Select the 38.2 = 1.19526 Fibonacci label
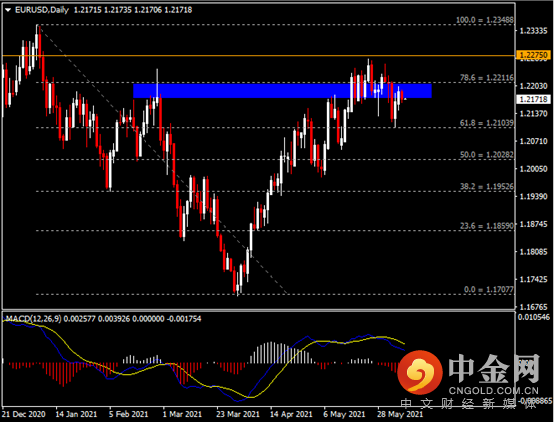The height and width of the screenshot is (422, 554). [487, 187]
